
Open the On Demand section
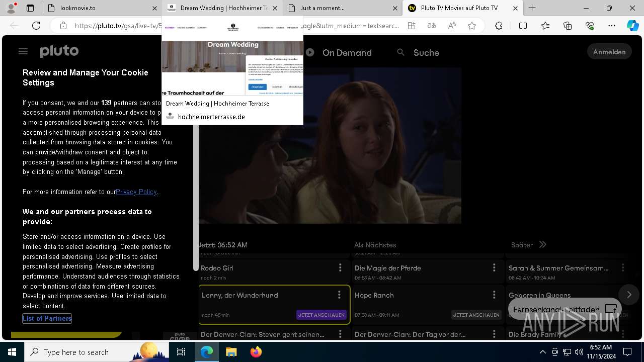[339, 52]
